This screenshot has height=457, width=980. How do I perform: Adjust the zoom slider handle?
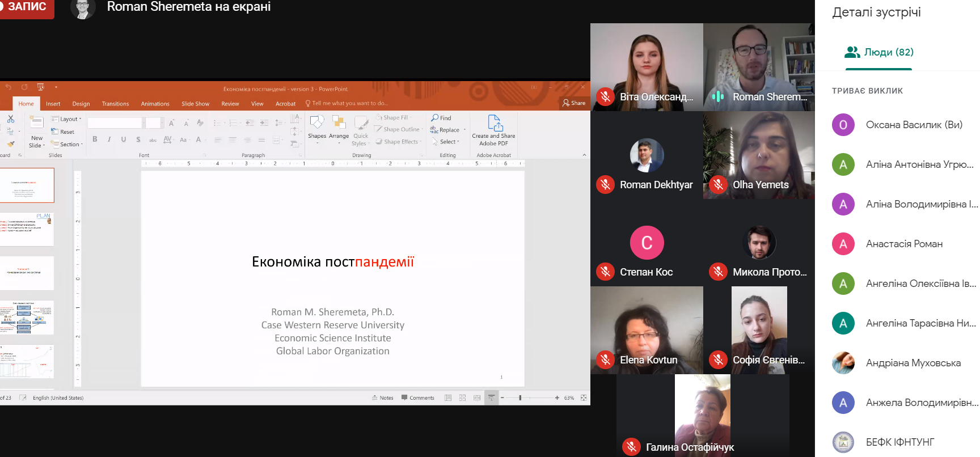coord(520,398)
